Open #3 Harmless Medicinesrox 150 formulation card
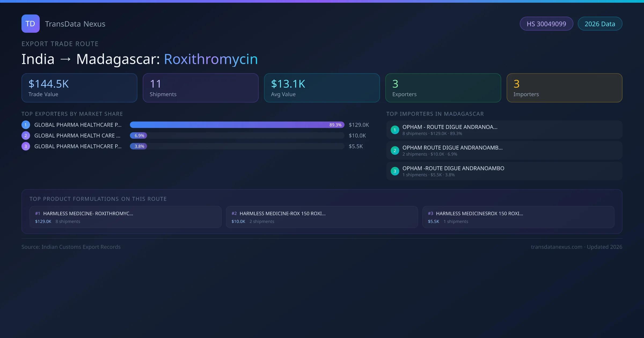The height and width of the screenshot is (338, 644). [518, 217]
